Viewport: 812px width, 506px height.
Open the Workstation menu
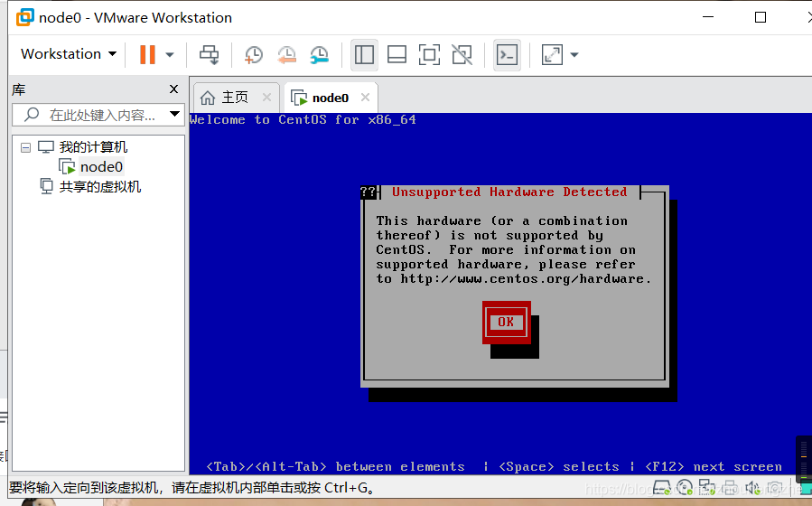[69, 54]
